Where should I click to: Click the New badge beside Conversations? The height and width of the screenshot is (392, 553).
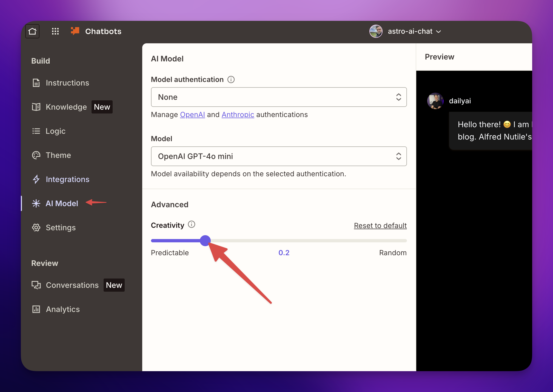click(x=114, y=285)
